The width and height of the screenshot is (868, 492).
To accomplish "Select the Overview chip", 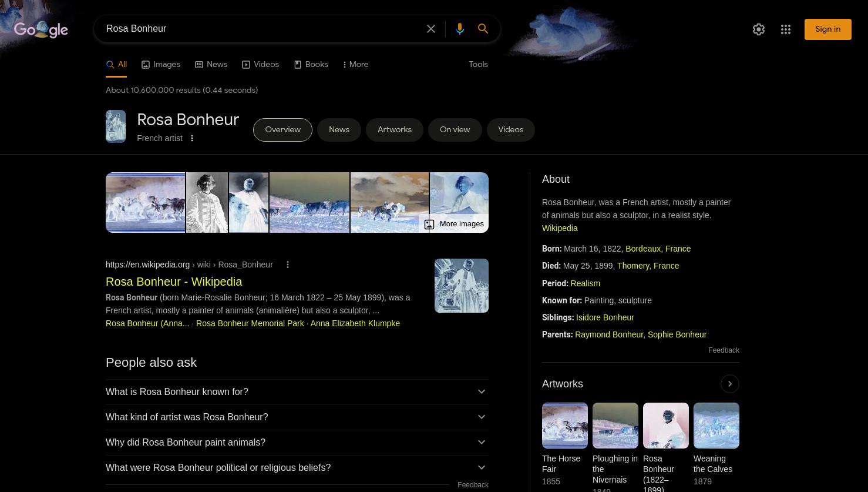I will (x=282, y=130).
